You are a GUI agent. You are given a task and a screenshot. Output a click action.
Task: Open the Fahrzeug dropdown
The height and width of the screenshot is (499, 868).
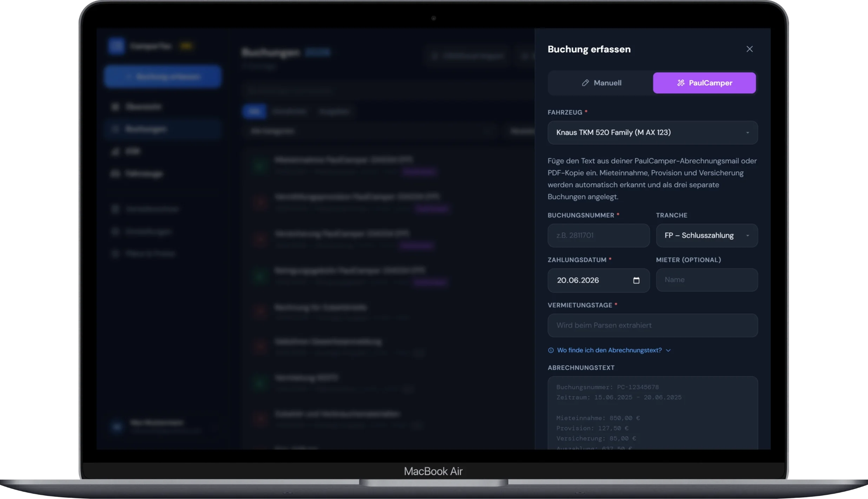coord(652,132)
